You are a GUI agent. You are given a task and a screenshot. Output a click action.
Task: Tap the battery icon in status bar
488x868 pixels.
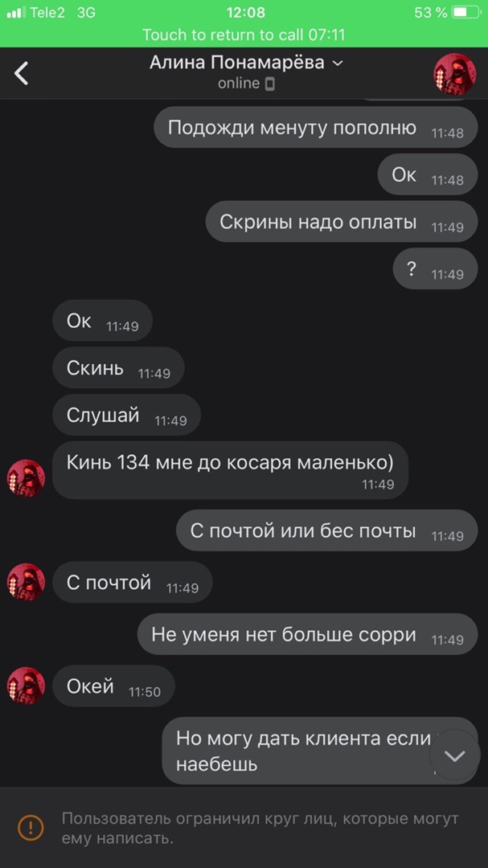tap(465, 12)
